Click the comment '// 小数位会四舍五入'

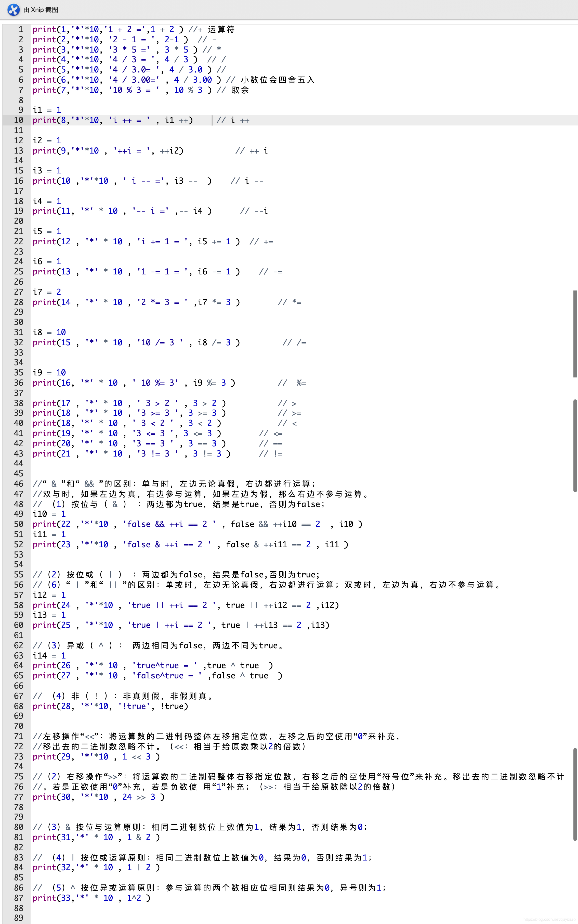click(x=270, y=80)
